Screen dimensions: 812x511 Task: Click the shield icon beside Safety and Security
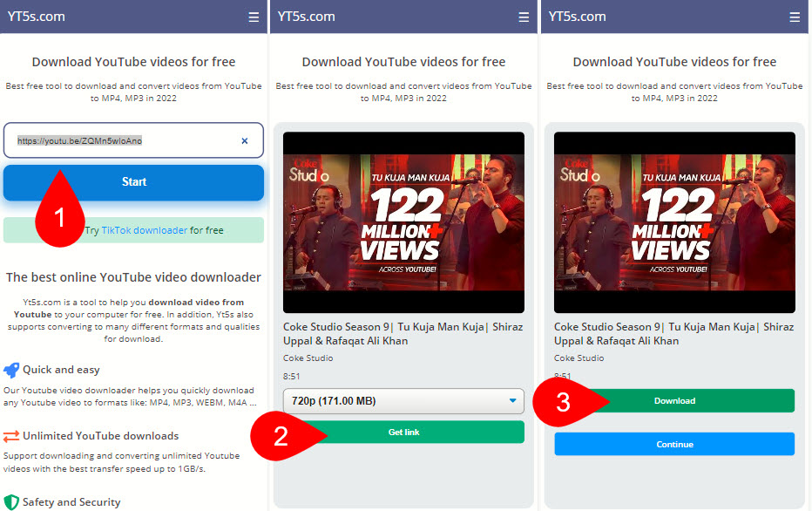point(11,502)
